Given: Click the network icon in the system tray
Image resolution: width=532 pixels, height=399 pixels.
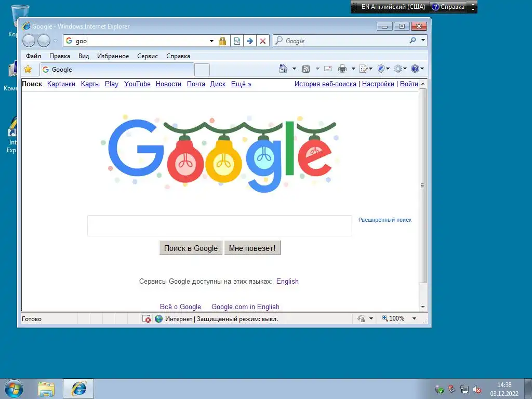Looking at the screenshot, I should click(x=464, y=389).
